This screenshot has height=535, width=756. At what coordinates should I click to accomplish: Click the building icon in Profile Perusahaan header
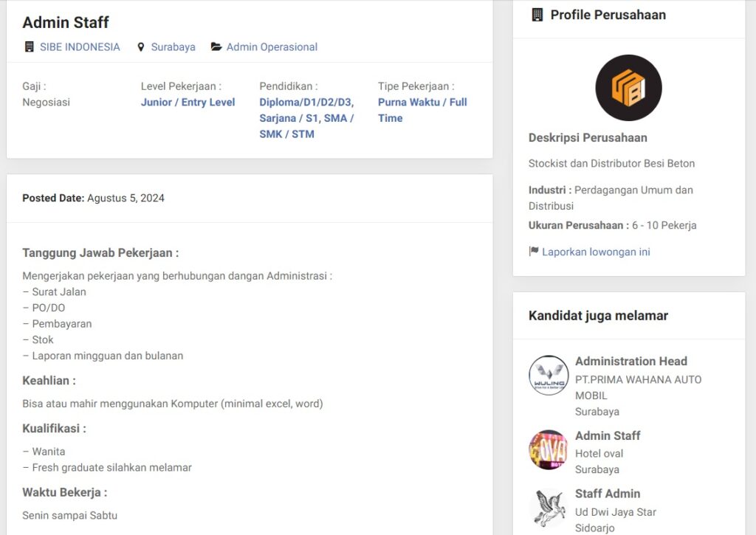point(537,15)
